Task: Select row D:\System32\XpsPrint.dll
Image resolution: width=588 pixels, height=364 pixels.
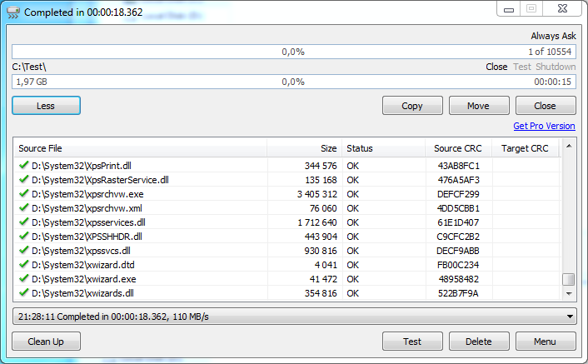Action: [287, 166]
